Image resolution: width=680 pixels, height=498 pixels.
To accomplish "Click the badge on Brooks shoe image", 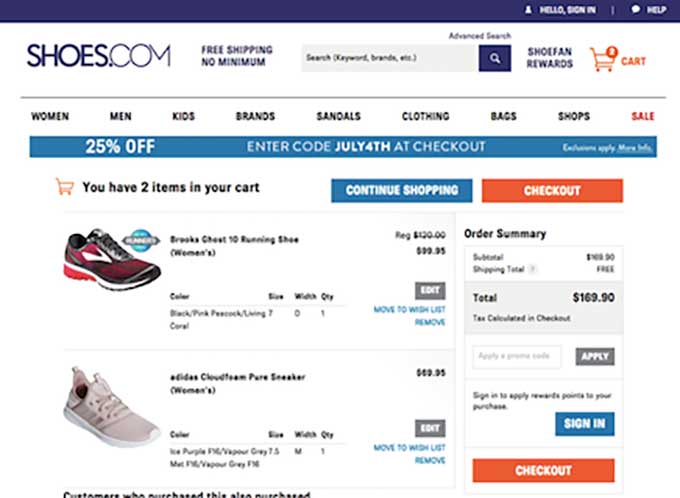I will tap(140, 241).
